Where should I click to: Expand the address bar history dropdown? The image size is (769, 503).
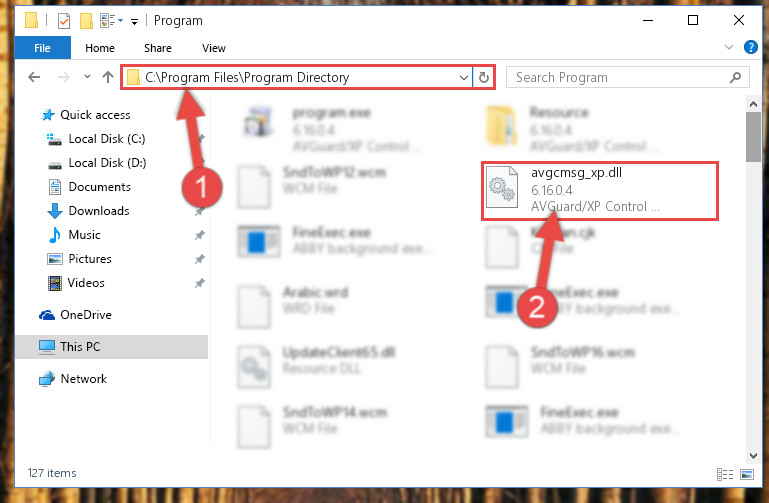pos(463,77)
